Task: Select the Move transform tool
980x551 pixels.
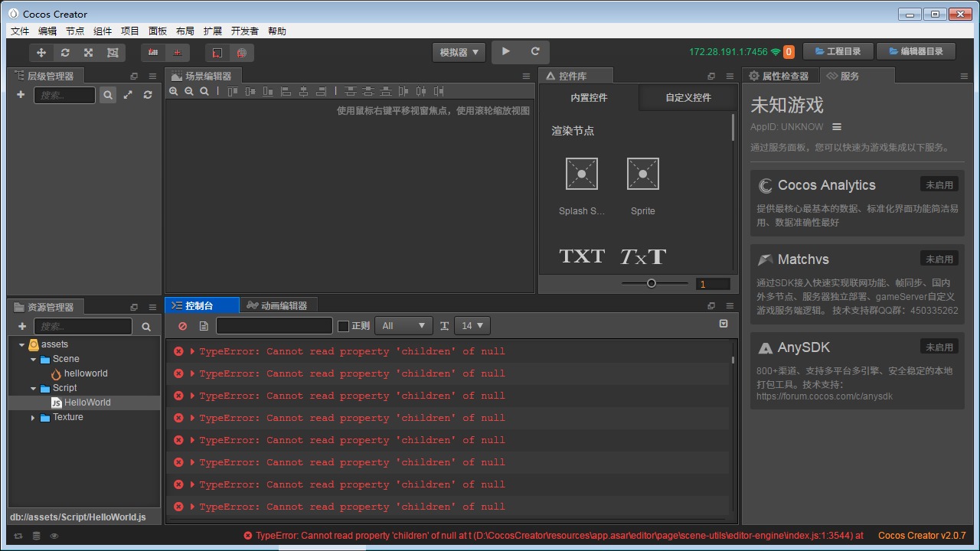Action: (41, 52)
